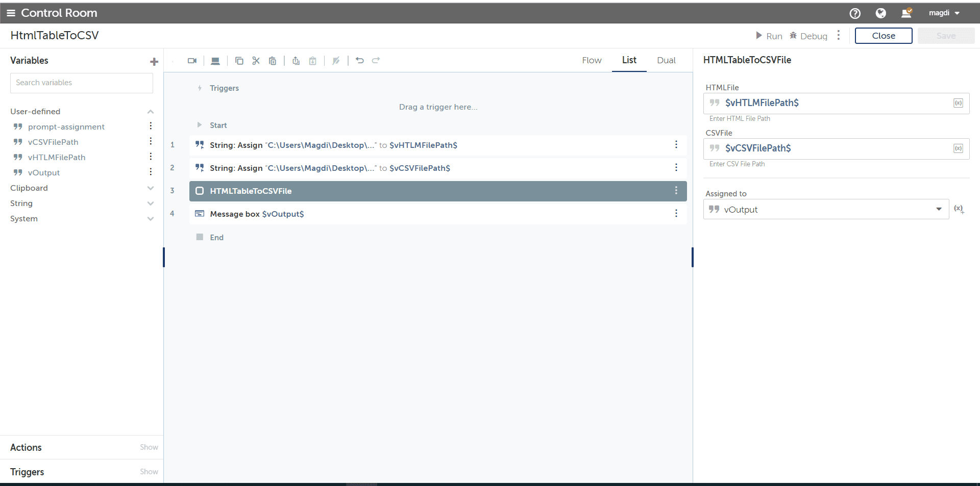Select the vOutput variable in list
Viewport: 980px width, 486px height.
point(44,172)
